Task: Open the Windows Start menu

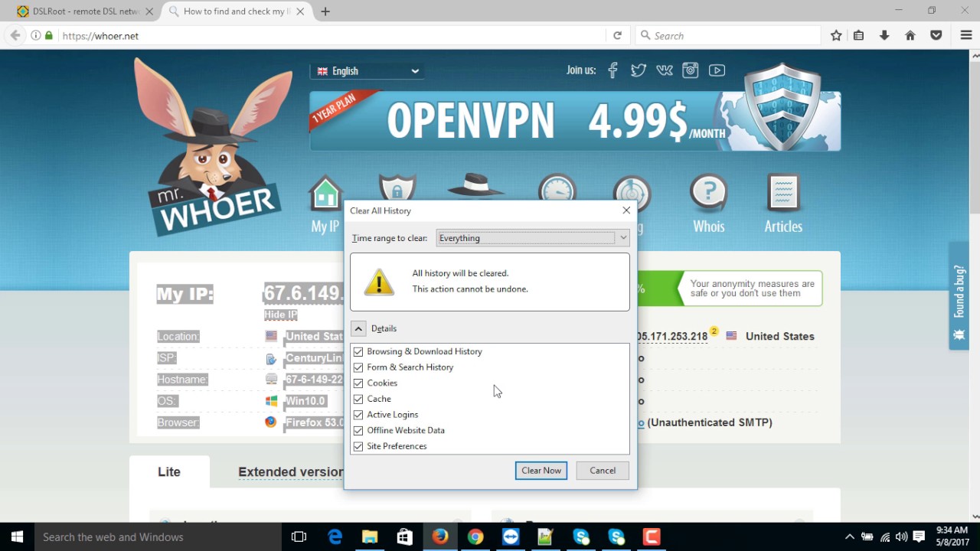Action: tap(17, 537)
